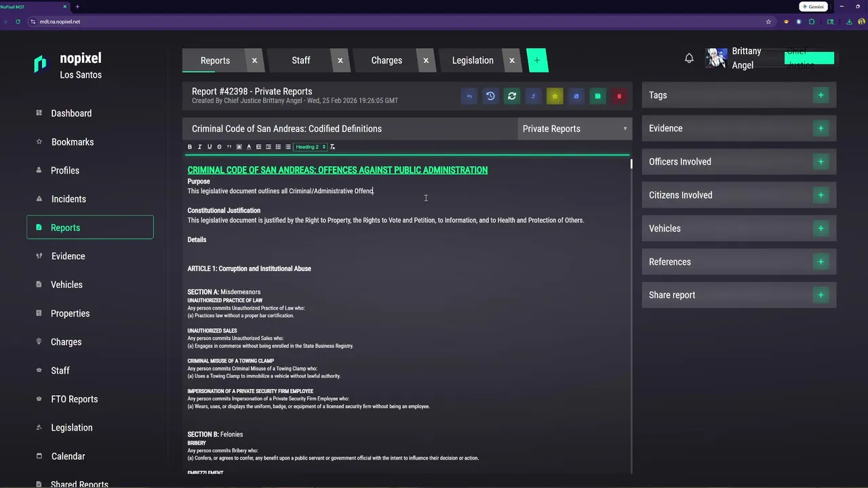Viewport: 868px width, 488px height.
Task: Open notifications via the bell icon
Action: tap(689, 58)
